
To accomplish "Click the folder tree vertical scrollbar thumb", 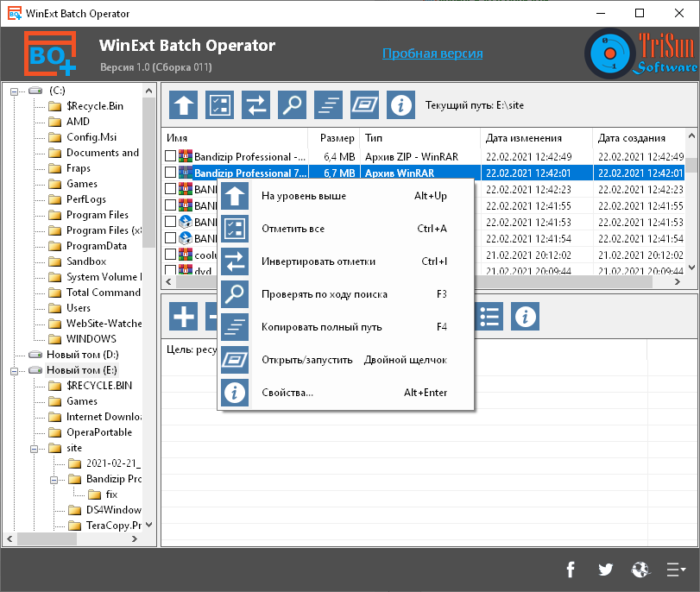I will 149,172.
